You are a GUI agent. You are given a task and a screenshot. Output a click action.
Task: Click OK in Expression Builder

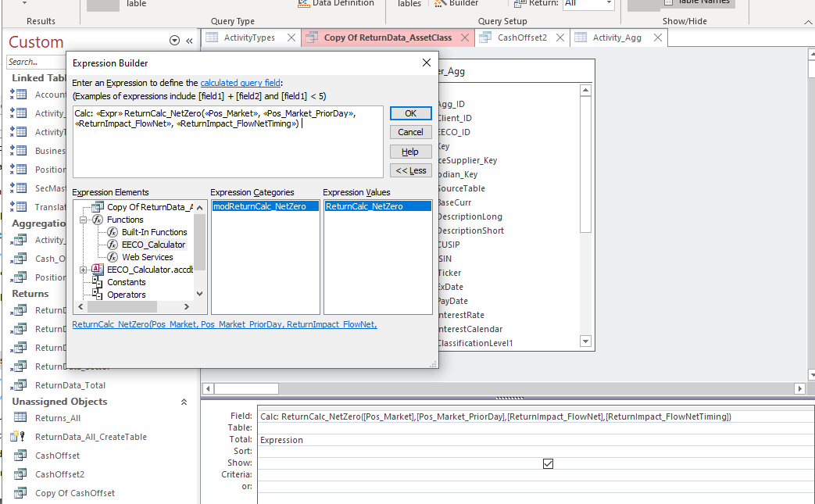[x=410, y=113]
